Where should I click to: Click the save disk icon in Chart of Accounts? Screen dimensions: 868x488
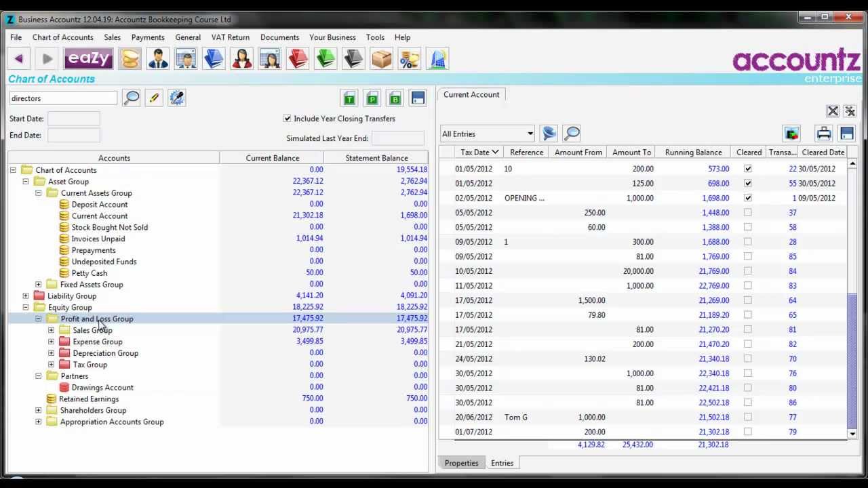[x=418, y=98]
